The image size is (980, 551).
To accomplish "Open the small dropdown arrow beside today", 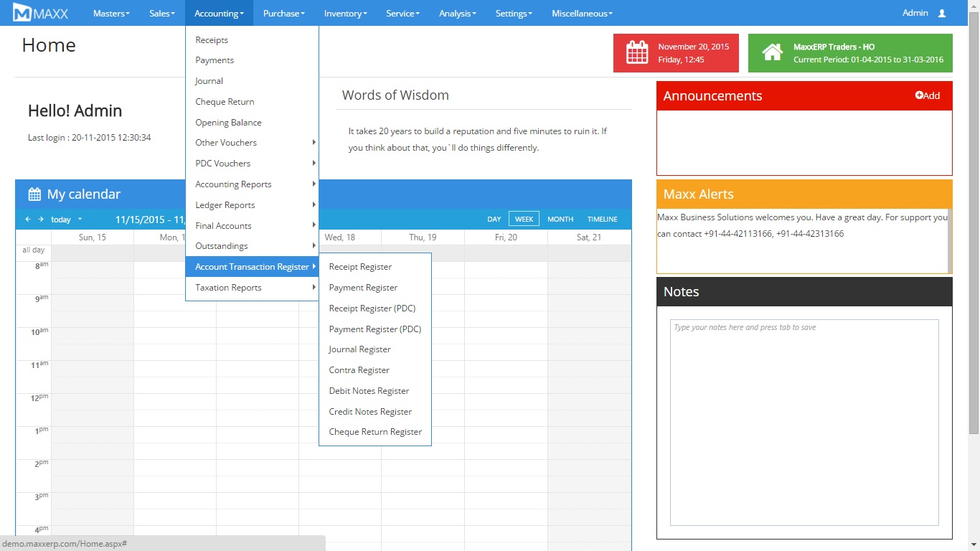I will (80, 220).
